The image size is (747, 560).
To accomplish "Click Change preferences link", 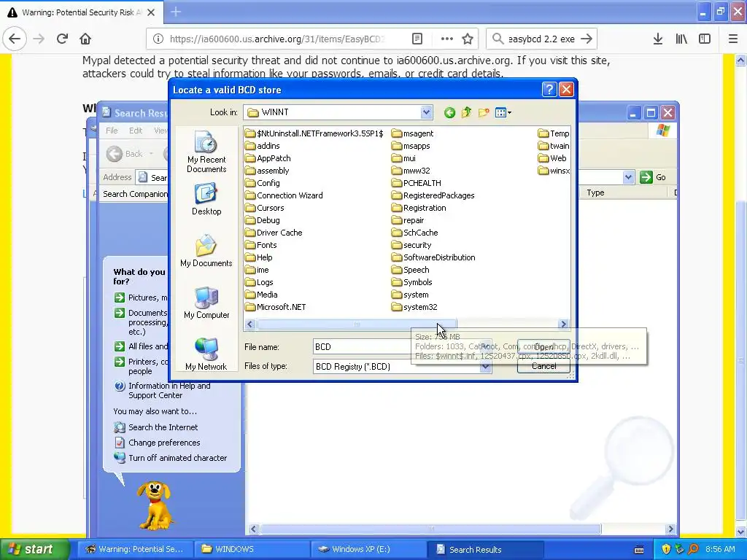I will coord(164,443).
